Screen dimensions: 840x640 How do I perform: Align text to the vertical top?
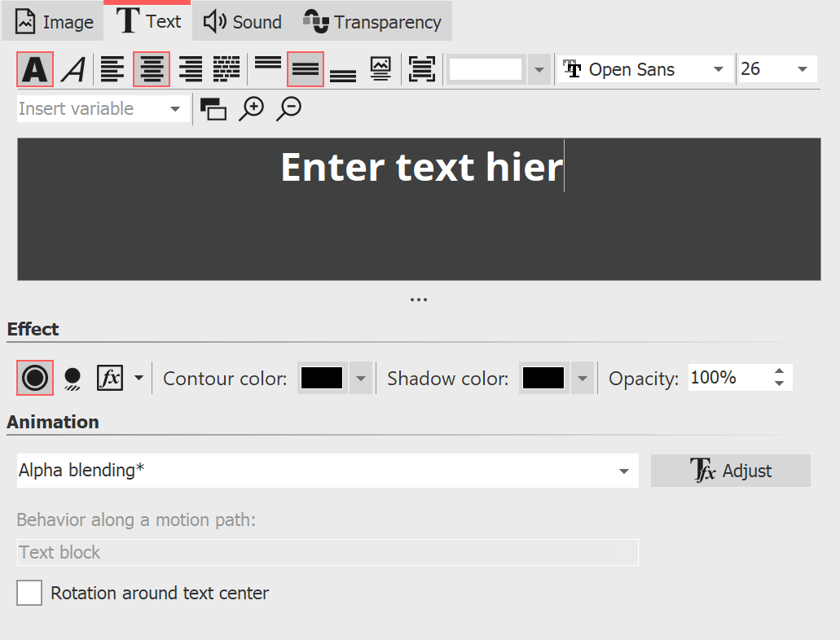point(267,69)
